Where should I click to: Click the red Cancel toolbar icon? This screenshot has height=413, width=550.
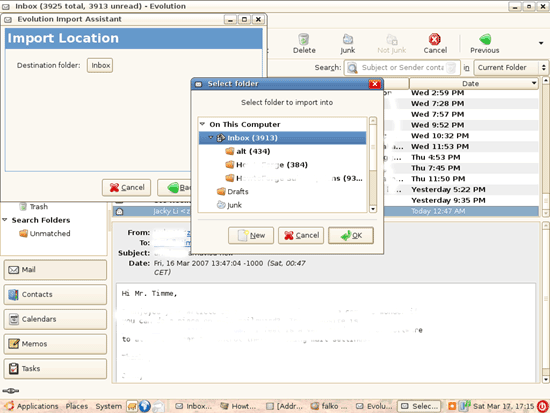435,44
